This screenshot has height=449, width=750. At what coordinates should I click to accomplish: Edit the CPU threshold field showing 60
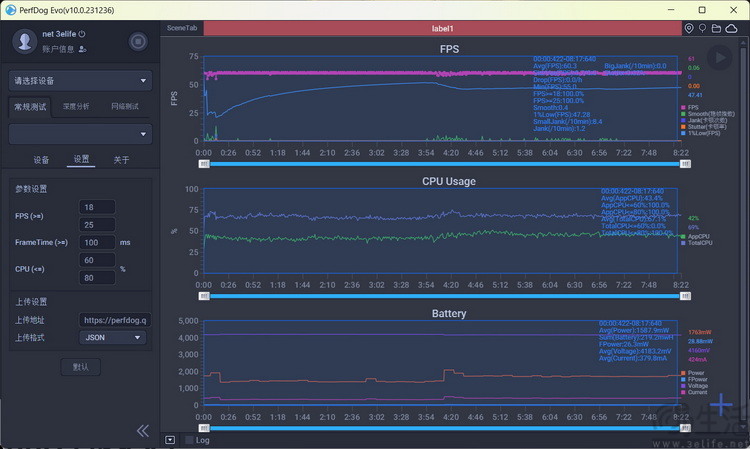(x=97, y=260)
